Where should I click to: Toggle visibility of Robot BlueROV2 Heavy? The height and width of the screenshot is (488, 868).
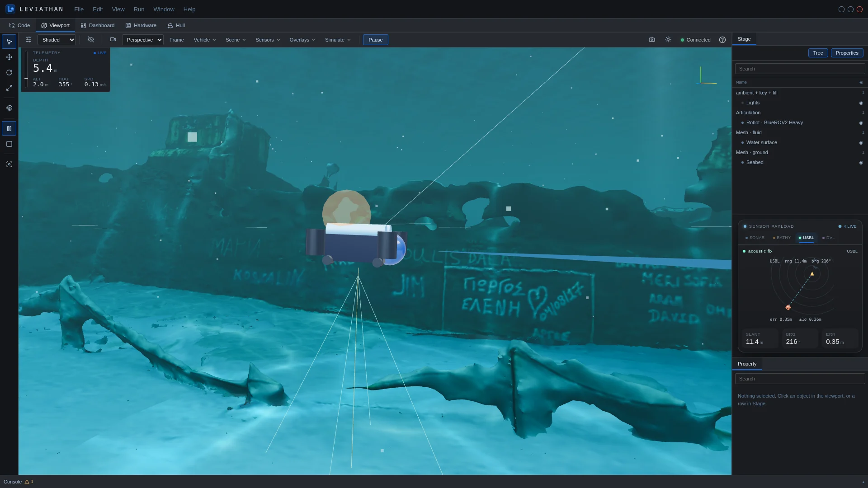[861, 123]
